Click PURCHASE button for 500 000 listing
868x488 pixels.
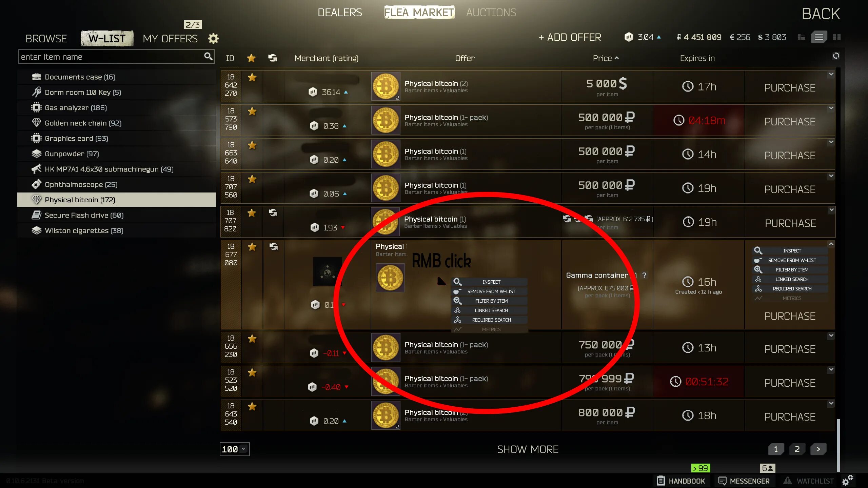[790, 121]
